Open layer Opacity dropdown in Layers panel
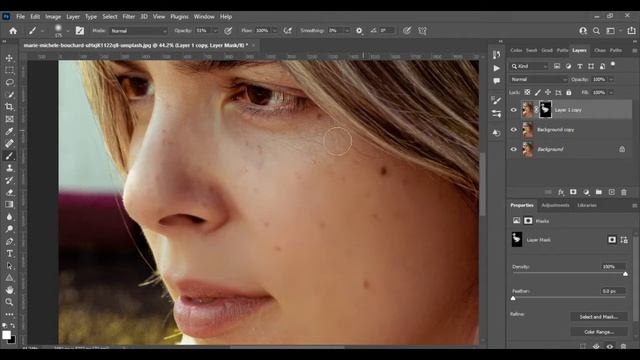This screenshot has width=640, height=360. click(611, 80)
